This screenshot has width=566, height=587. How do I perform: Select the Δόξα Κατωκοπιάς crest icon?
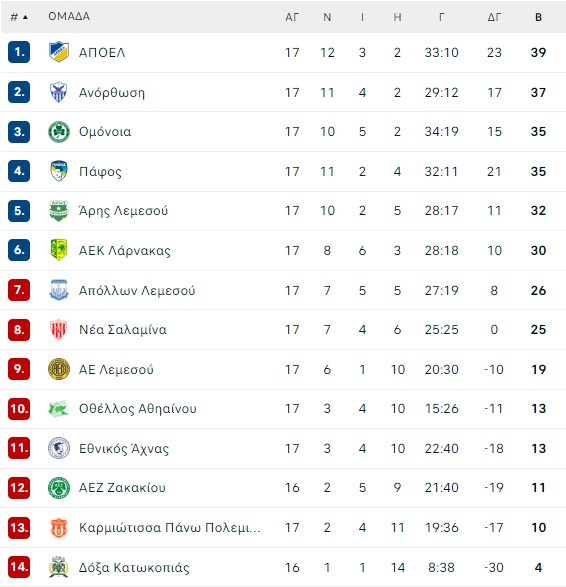pos(59,567)
